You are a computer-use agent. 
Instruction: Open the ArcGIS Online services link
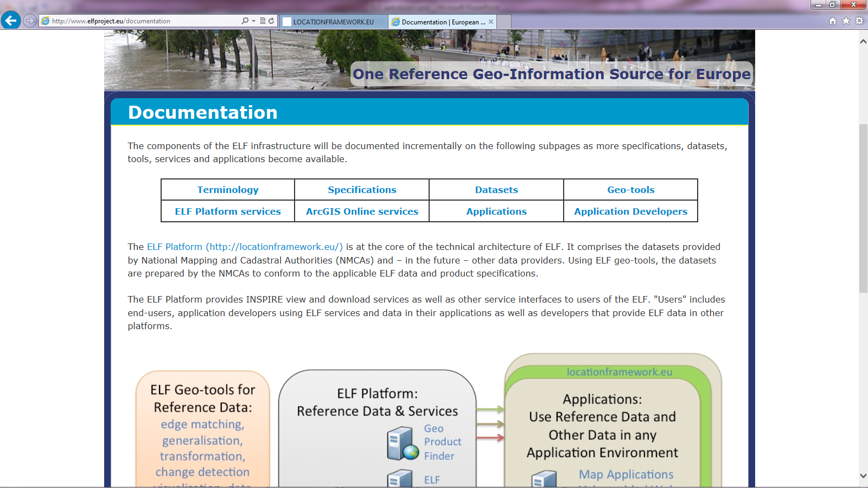pyautogui.click(x=362, y=211)
